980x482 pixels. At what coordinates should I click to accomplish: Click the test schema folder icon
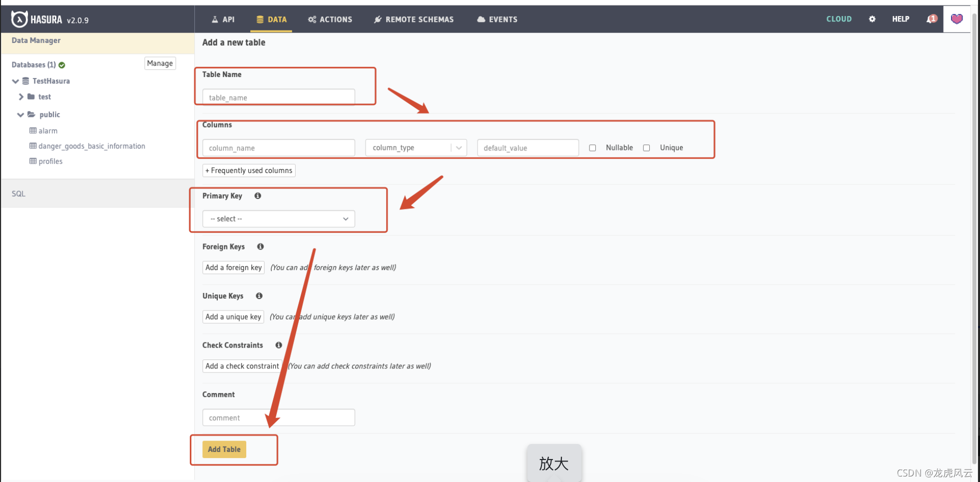point(31,96)
